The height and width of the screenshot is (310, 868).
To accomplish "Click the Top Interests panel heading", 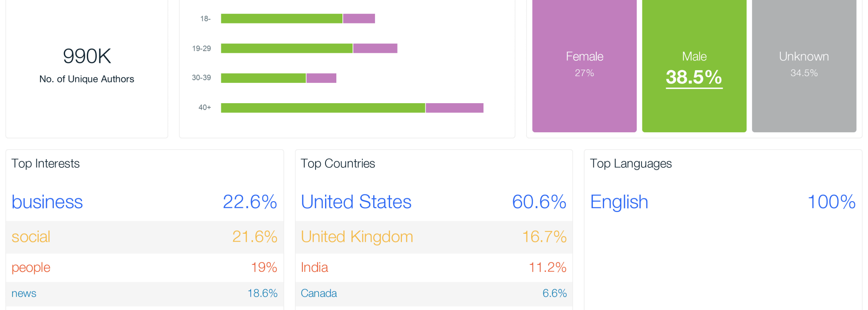I will click(46, 163).
